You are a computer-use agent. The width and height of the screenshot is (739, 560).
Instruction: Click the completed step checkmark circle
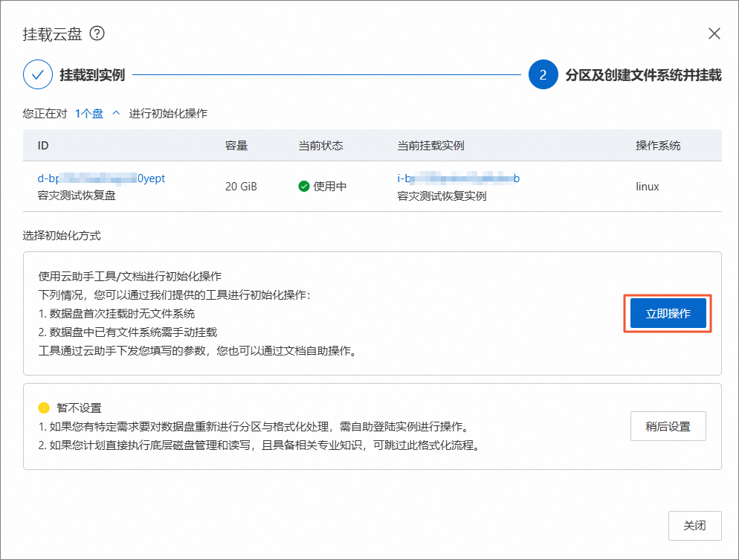click(x=38, y=74)
